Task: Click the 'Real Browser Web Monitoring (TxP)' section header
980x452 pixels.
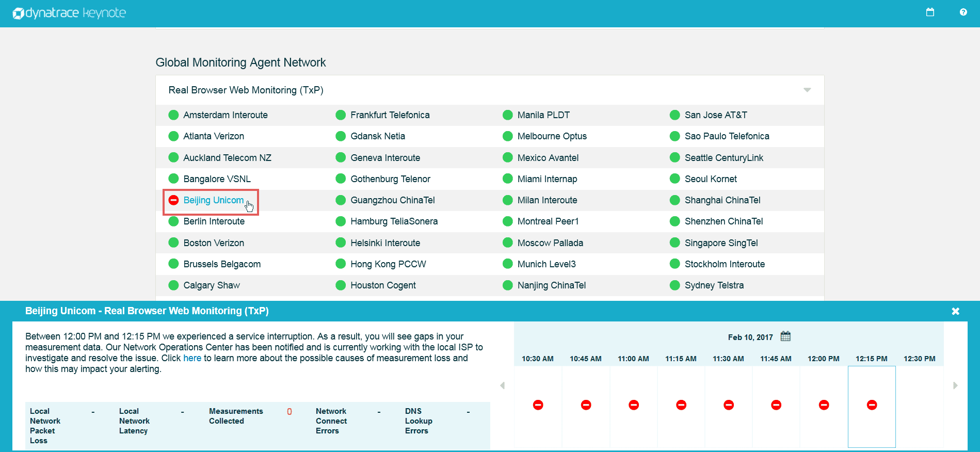Action: (x=490, y=90)
